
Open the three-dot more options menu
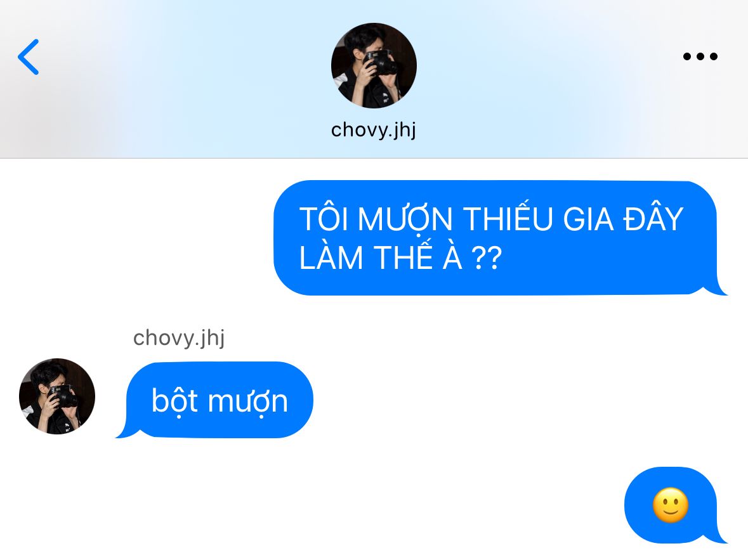point(700,56)
